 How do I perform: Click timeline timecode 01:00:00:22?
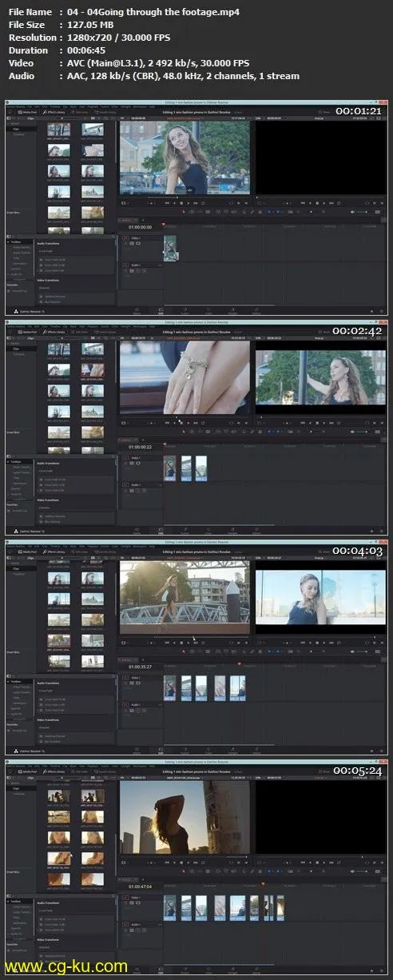tap(140, 448)
